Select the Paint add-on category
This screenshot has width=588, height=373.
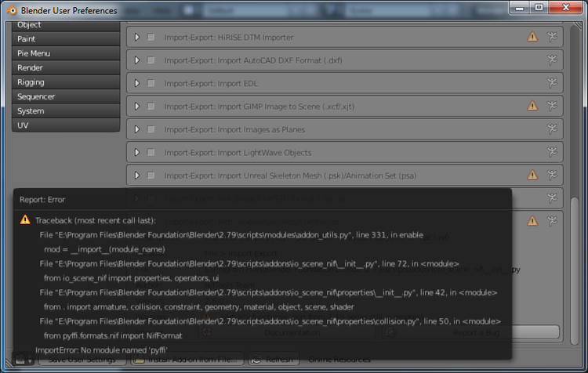[66, 39]
